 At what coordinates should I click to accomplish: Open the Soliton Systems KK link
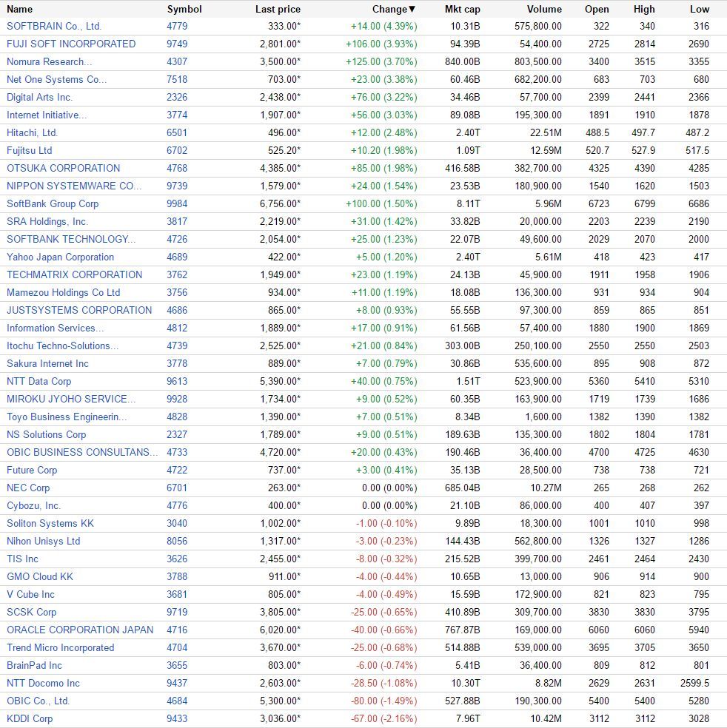point(50,524)
